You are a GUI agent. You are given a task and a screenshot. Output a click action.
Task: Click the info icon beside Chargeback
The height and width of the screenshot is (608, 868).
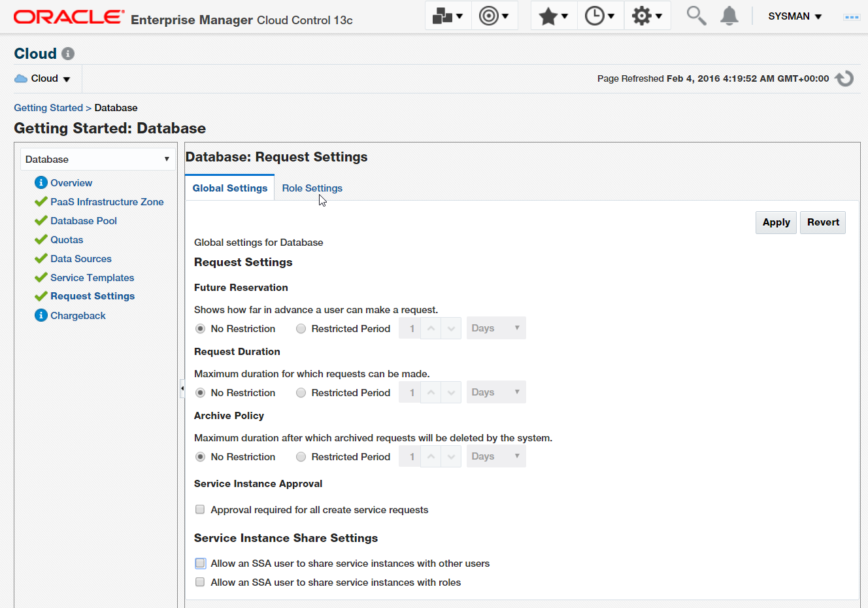coord(41,315)
